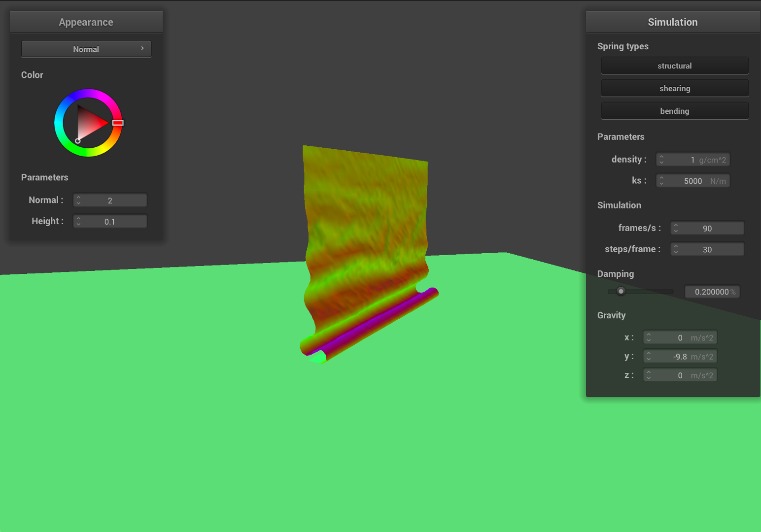The image size is (761, 532).
Task: Click the density stepper arrows
Action: tap(661, 160)
